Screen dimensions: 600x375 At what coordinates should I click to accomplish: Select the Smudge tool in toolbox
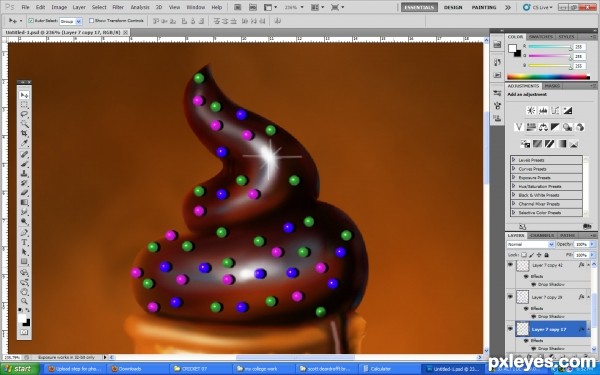(x=24, y=212)
